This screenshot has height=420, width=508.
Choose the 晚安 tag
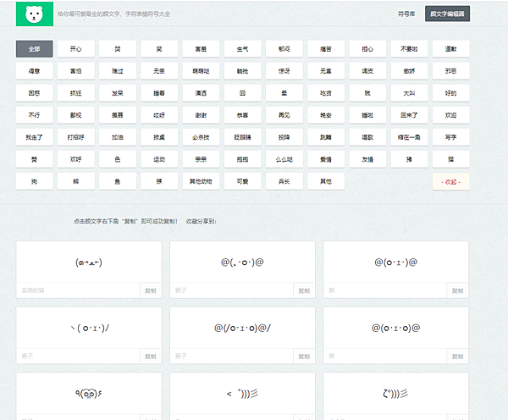pyautogui.click(x=326, y=115)
